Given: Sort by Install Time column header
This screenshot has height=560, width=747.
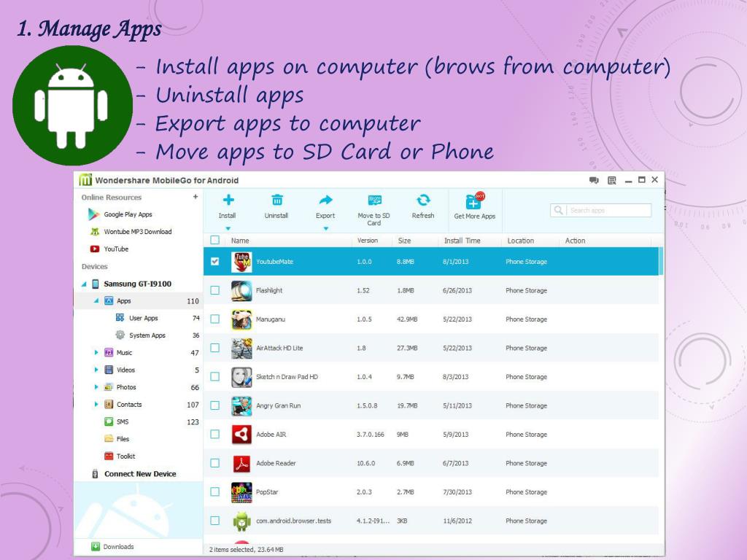Looking at the screenshot, I should click(462, 241).
